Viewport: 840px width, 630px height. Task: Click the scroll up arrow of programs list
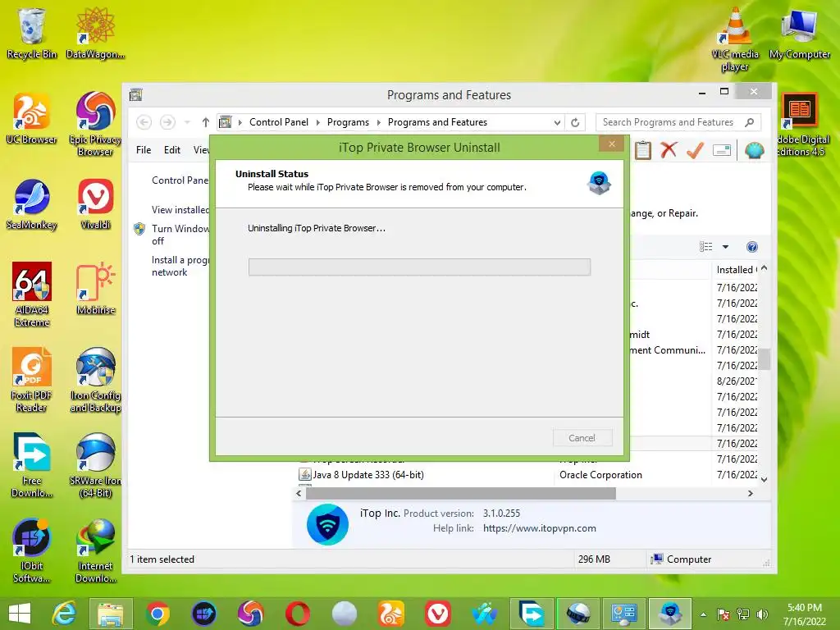pos(765,268)
